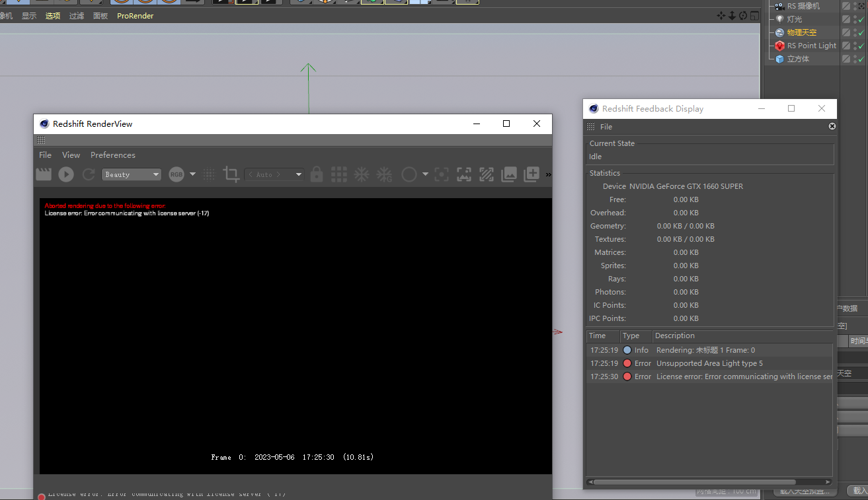This screenshot has width=868, height=500.
Task: Open the View menu in RenderView
Action: pyautogui.click(x=70, y=155)
